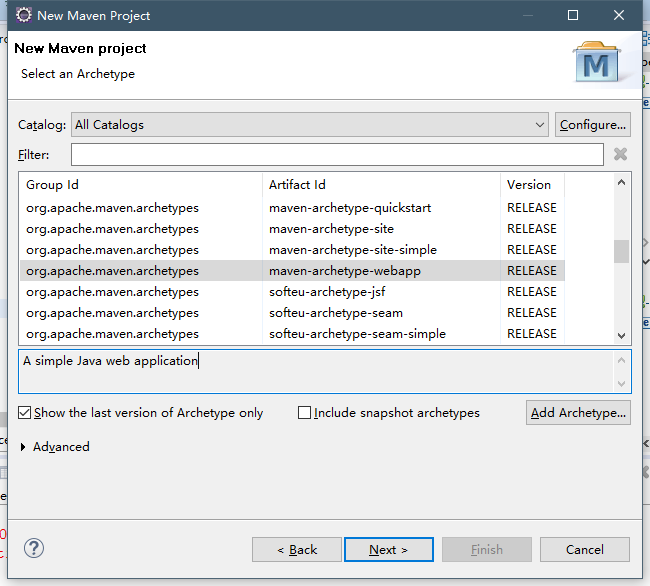The image size is (650, 586).
Task: Click the Configure... button
Action: (x=592, y=125)
